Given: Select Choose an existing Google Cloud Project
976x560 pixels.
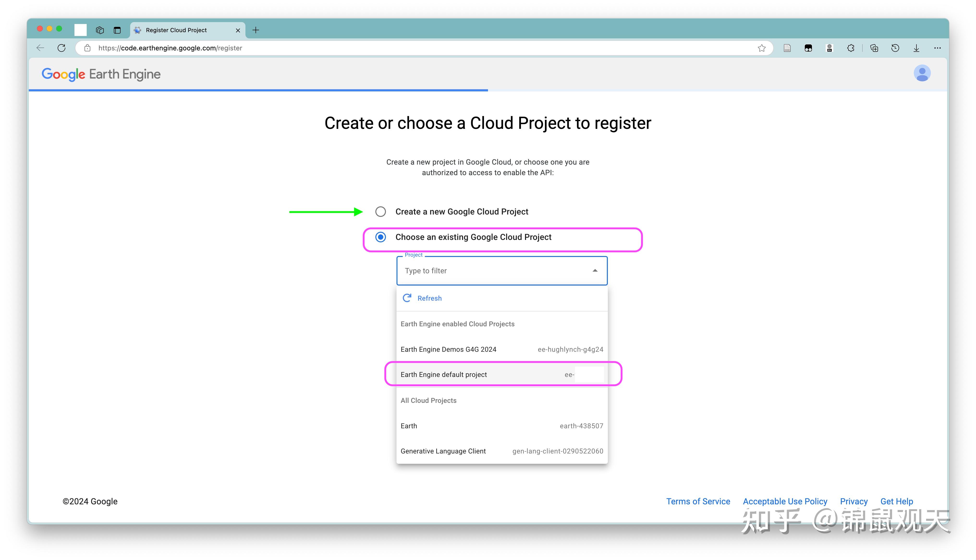Looking at the screenshot, I should point(381,237).
